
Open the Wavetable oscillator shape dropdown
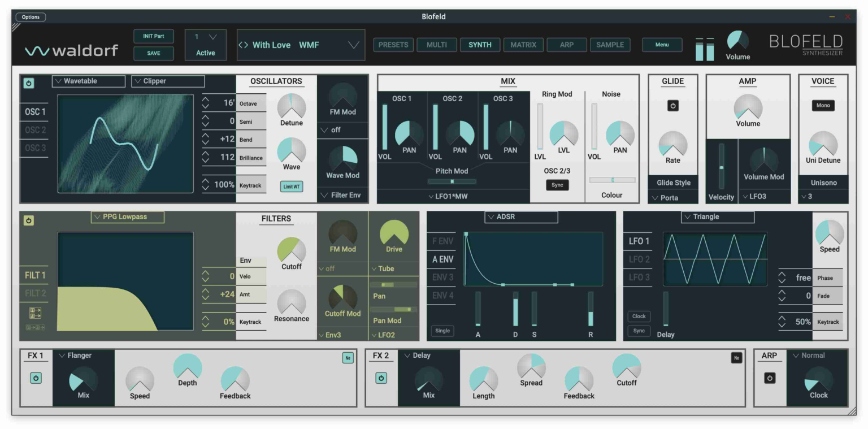tap(88, 81)
